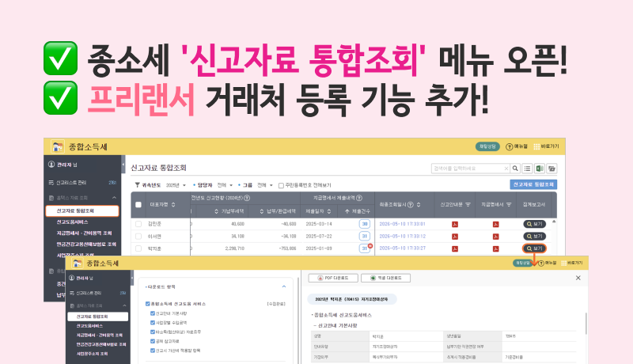
Task: Click the 종합소득세 logo icon in upper window
Action: (x=57, y=146)
